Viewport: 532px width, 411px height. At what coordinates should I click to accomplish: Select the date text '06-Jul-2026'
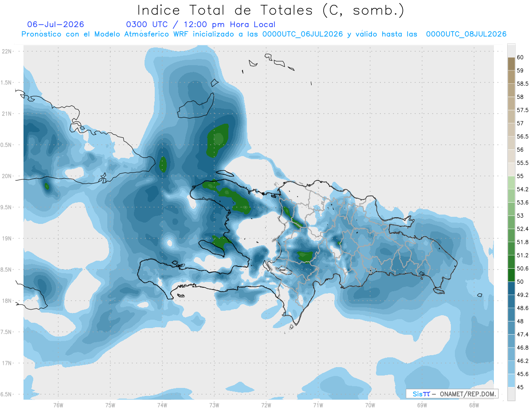[x=56, y=24]
